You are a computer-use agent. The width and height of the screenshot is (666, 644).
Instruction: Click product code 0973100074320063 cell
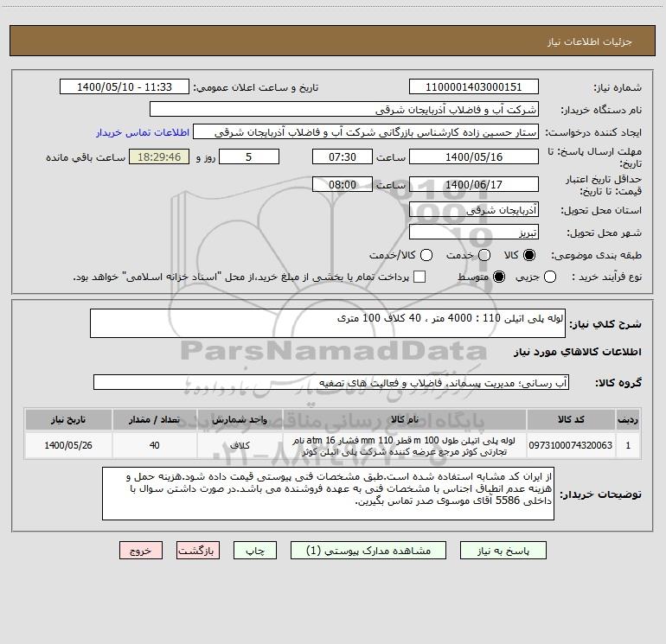tap(571, 445)
